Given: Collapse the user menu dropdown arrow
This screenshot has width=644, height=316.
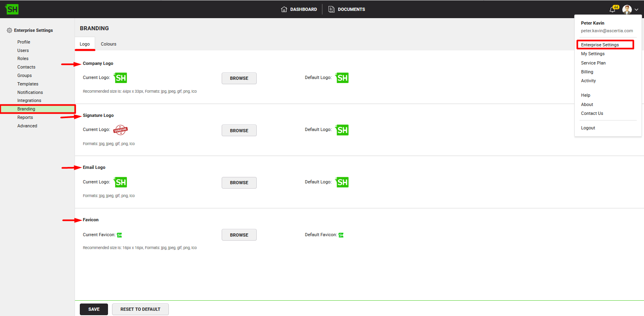Looking at the screenshot, I should coord(636,10).
